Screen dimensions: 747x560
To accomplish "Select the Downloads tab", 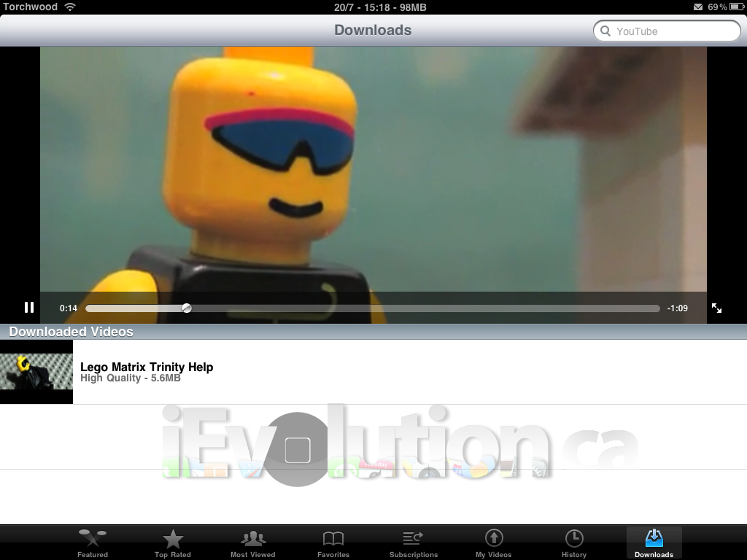I will coord(654,542).
